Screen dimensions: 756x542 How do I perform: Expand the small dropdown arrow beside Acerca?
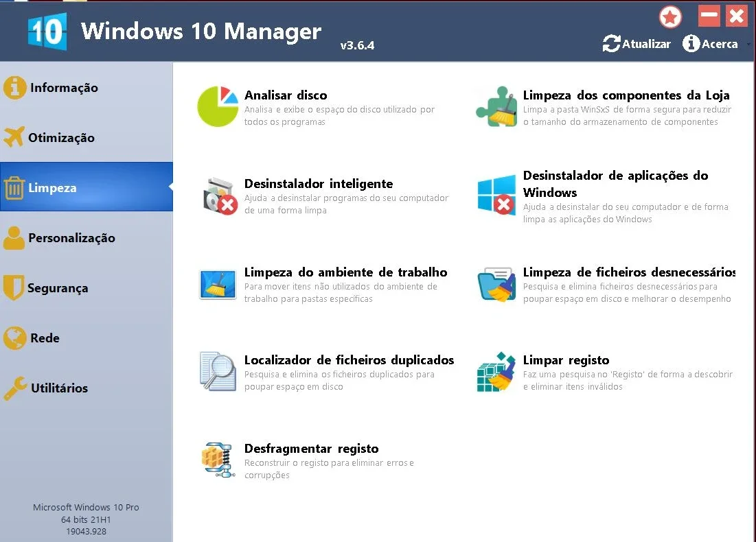tap(748, 44)
